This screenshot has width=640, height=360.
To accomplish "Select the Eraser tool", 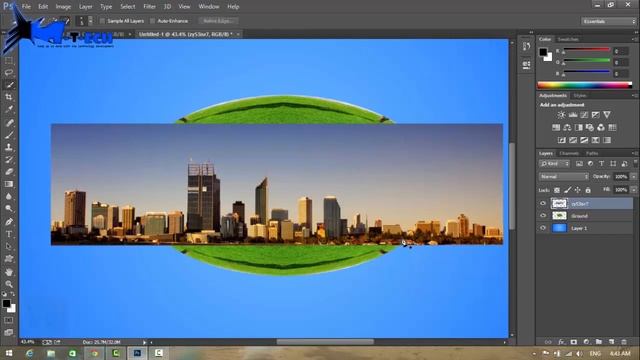I will coord(9,172).
